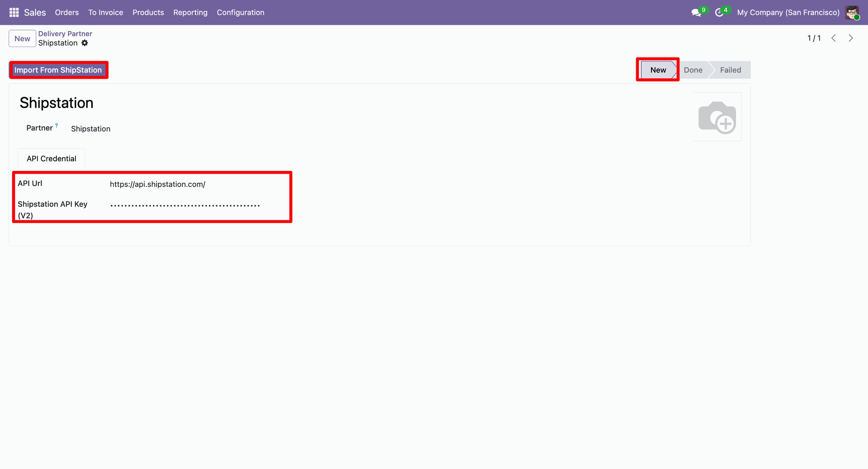The width and height of the screenshot is (868, 469).
Task: Upload an image via the camera placeholder
Action: pyautogui.click(x=717, y=117)
